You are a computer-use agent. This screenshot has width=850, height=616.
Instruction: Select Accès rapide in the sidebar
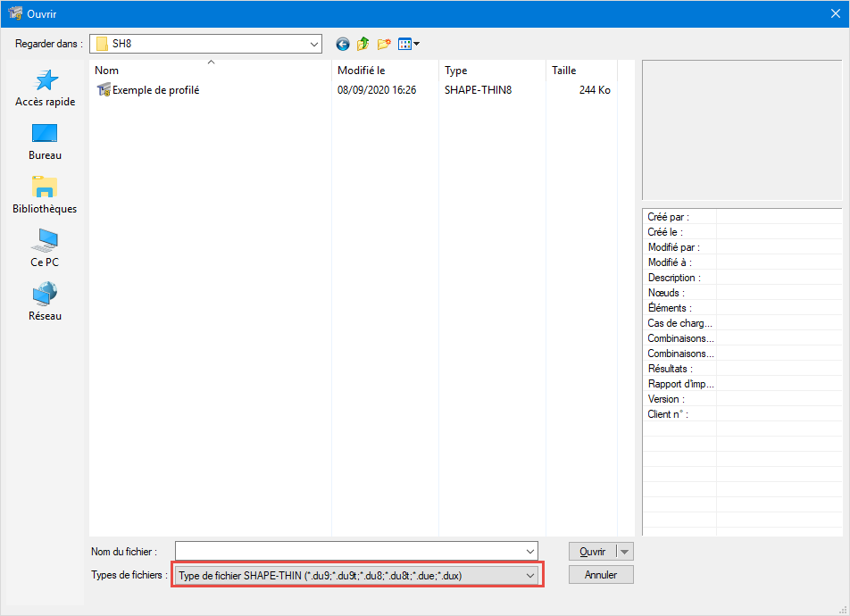(x=44, y=88)
